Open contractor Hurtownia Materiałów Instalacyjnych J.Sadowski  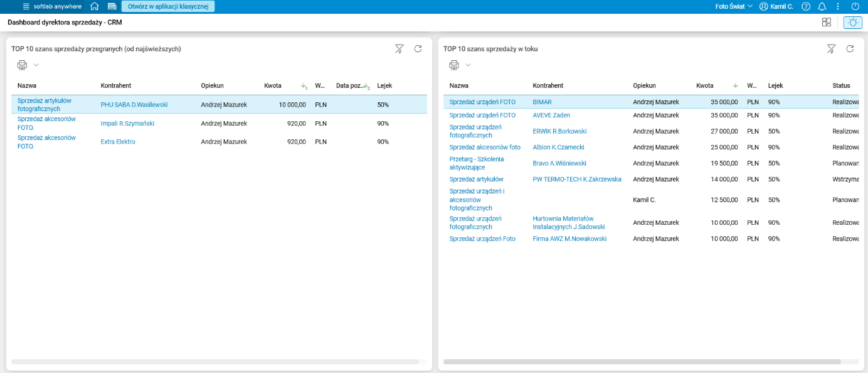coord(569,223)
